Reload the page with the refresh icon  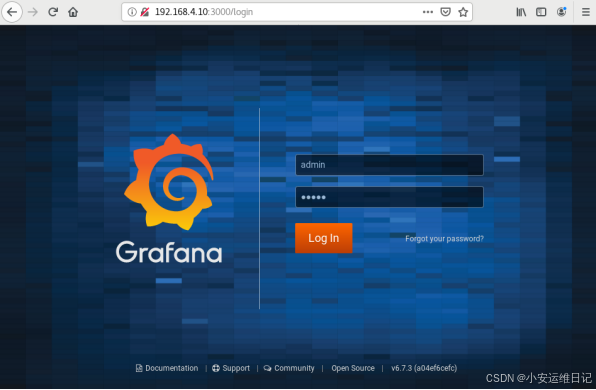pyautogui.click(x=53, y=12)
